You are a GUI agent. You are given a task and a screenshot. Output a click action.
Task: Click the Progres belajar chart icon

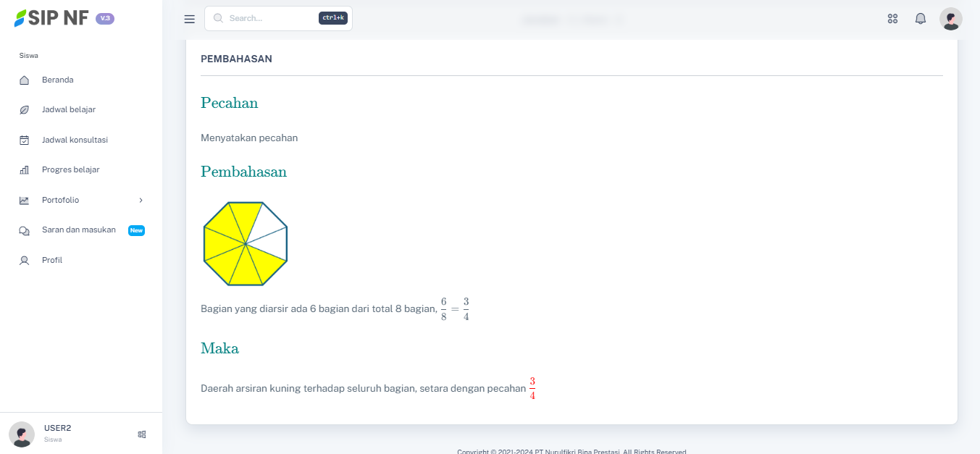(24, 170)
